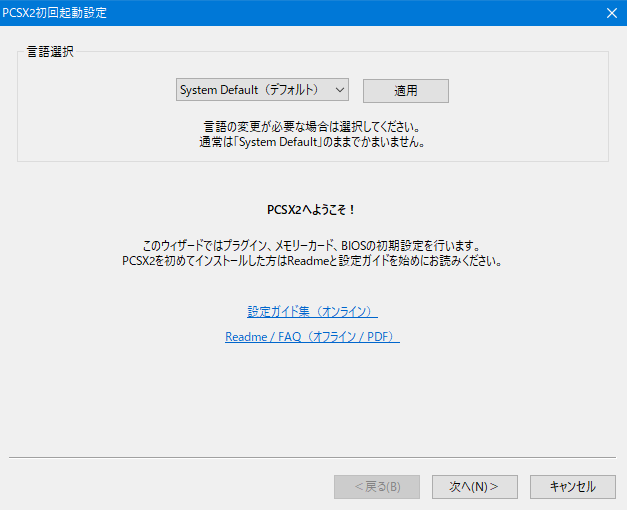Click the 言語の変更が必要な場合は選択してください text

(x=312, y=127)
